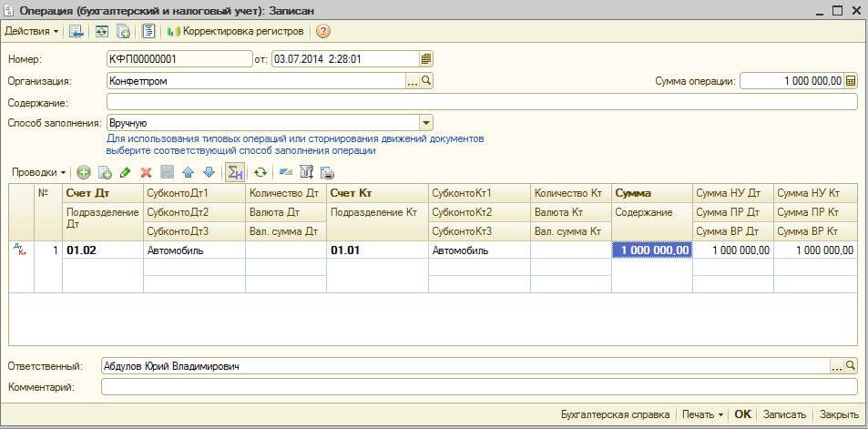This screenshot has width=868, height=429.
Task: Expand the Способ заполнения dropdown
Action: click(425, 123)
